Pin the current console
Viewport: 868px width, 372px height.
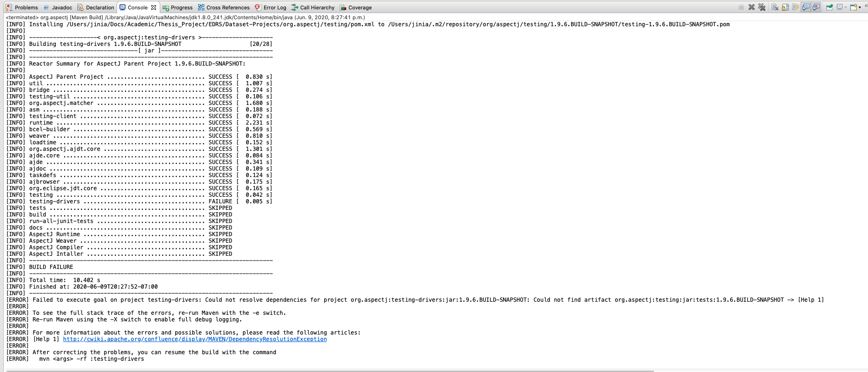pyautogui.click(x=829, y=7)
